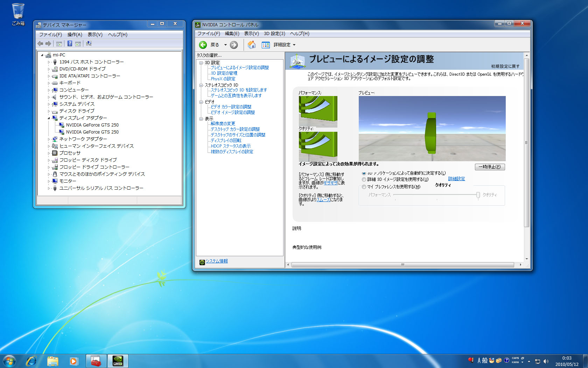The image size is (588, 368).
Task: Open Device Manager ファイル(F) menu
Action: 50,35
